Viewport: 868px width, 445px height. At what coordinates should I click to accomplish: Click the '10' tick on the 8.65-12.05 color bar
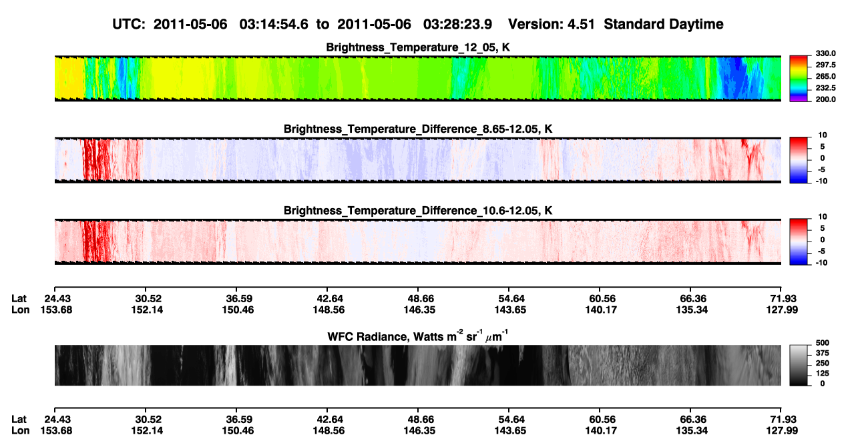click(x=823, y=135)
